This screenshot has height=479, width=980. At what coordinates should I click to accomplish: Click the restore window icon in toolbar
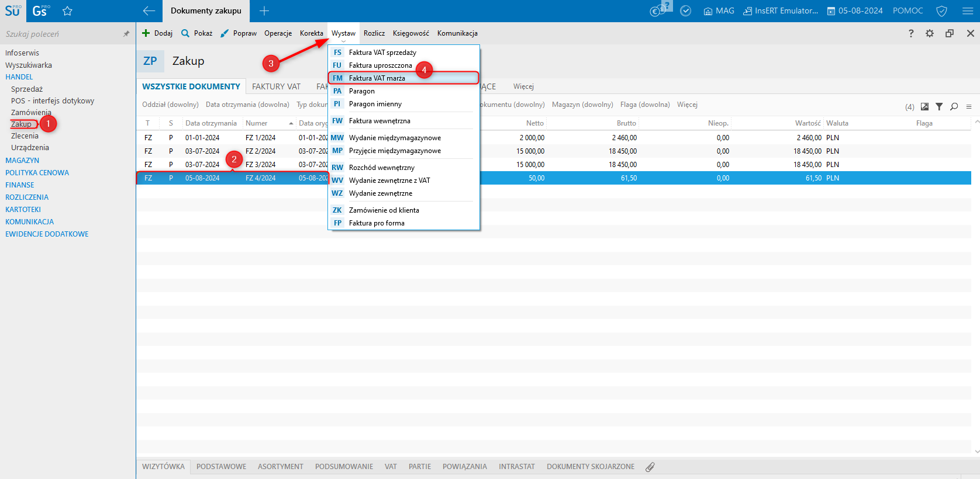tap(950, 33)
